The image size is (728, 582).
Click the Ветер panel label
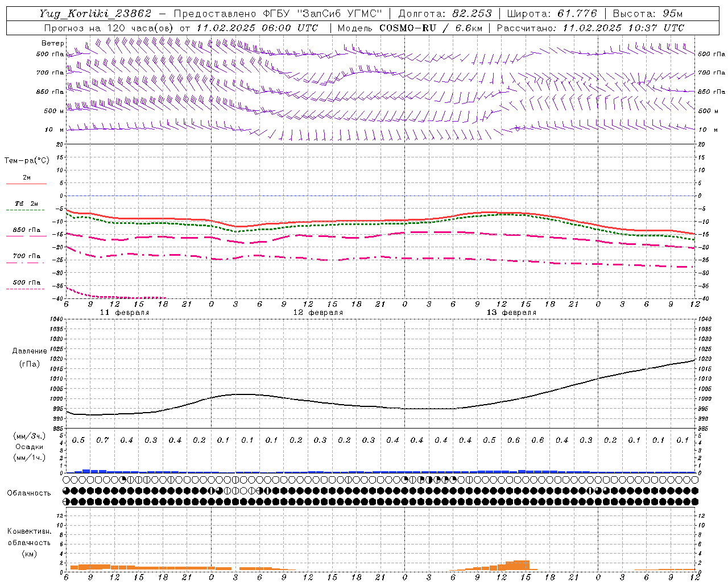[x=52, y=43]
